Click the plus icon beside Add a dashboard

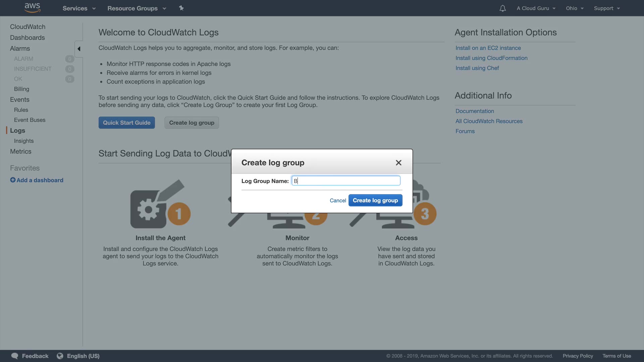point(13,180)
